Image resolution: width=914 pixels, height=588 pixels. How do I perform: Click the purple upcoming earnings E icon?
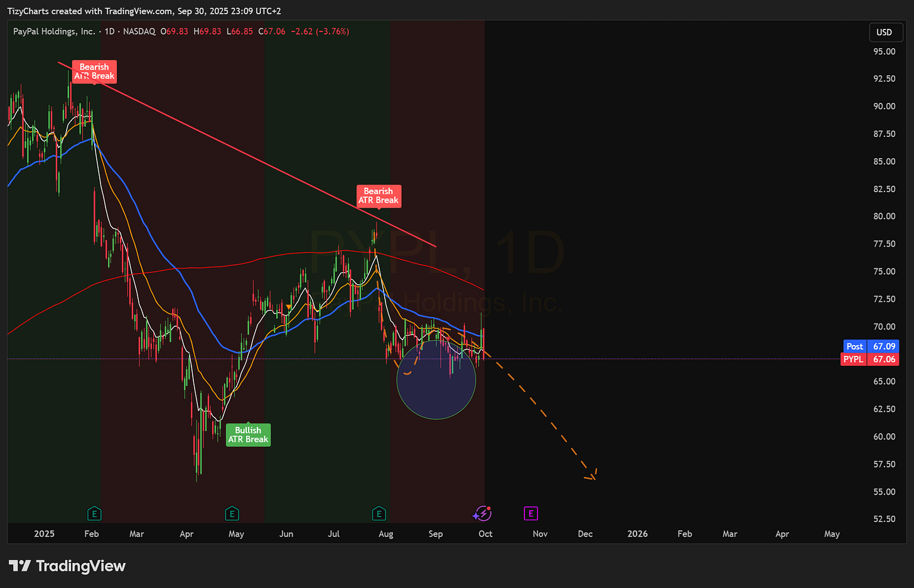530,514
